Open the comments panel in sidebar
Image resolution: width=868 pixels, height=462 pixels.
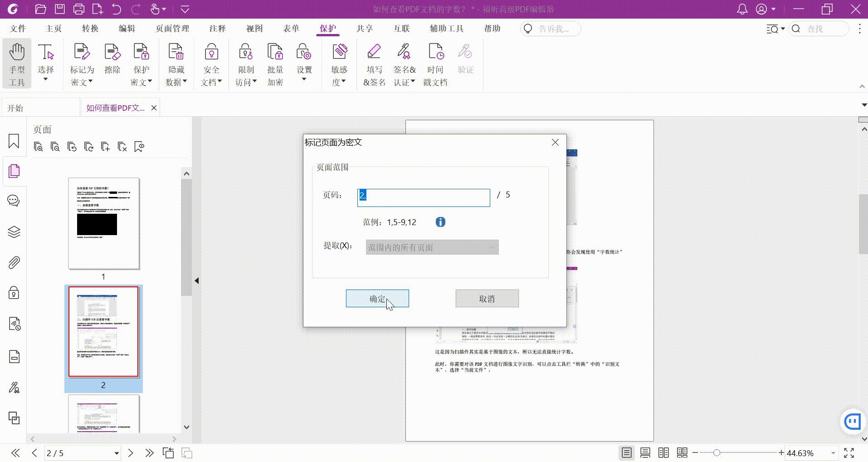click(x=14, y=201)
